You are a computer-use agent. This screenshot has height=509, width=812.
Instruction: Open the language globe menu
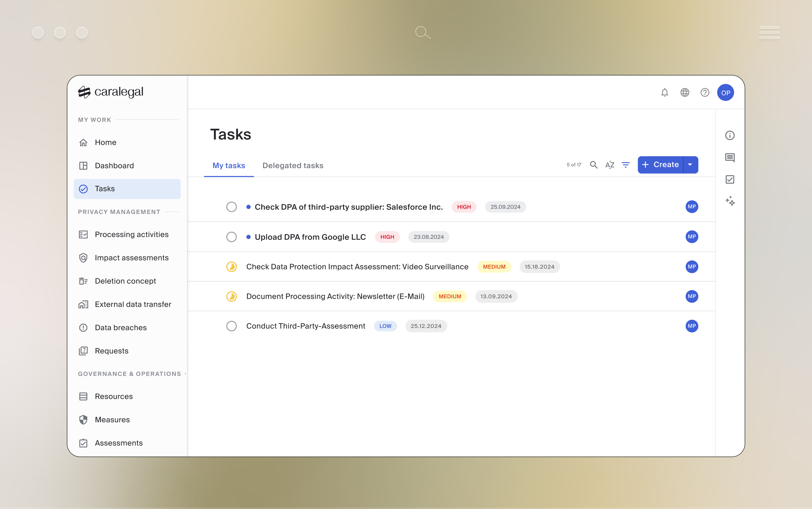(684, 93)
